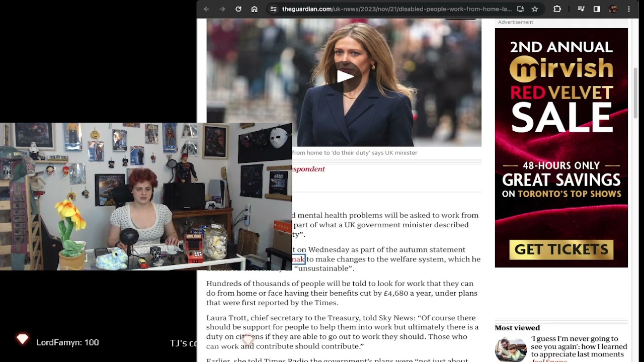Open the media controls icon
This screenshot has width=644, height=362.
coord(581,9)
